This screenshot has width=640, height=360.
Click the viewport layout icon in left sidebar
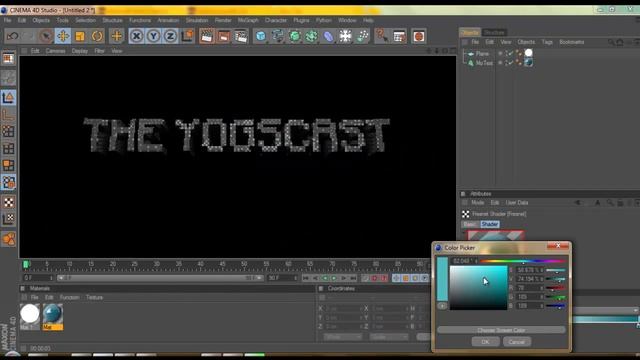(8, 59)
